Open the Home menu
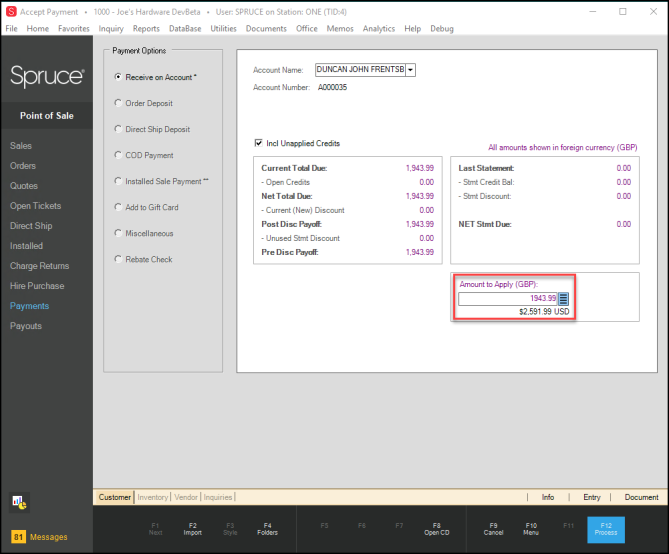 point(38,29)
